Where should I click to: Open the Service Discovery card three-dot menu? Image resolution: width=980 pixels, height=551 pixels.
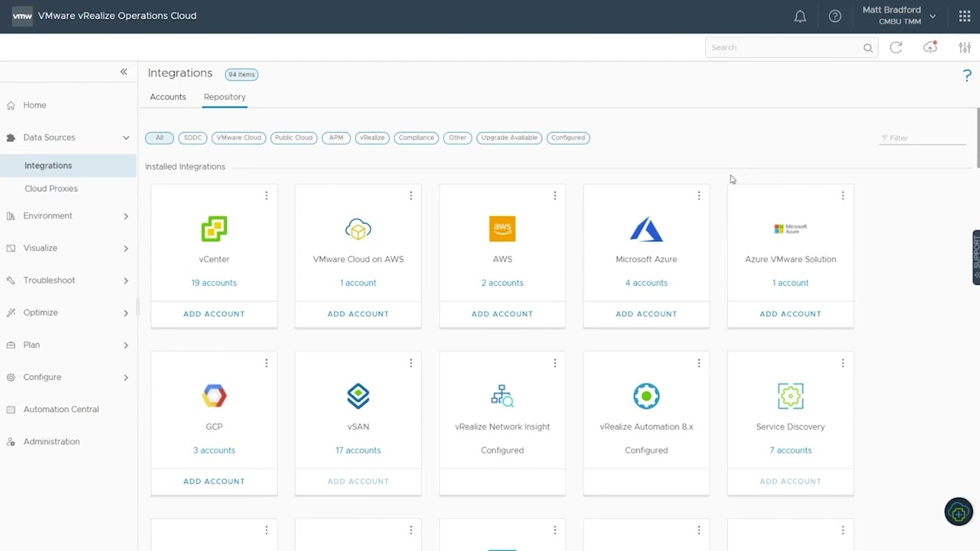click(842, 364)
